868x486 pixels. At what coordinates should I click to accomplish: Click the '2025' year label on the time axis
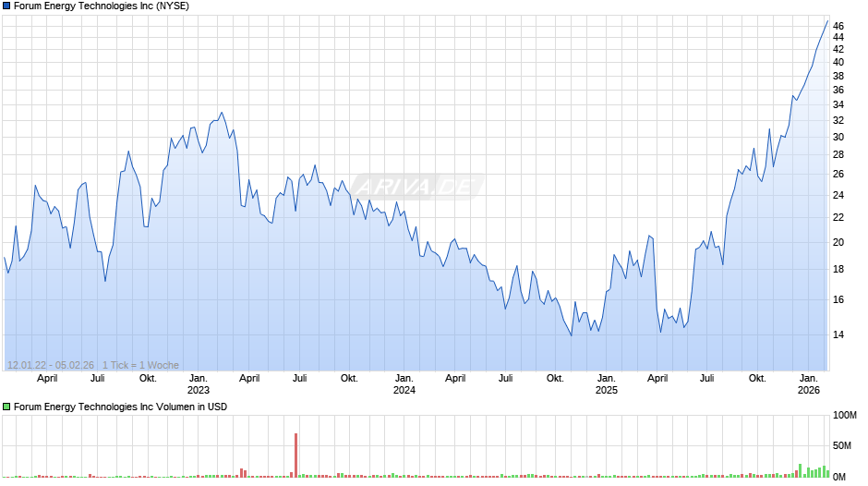(606, 390)
